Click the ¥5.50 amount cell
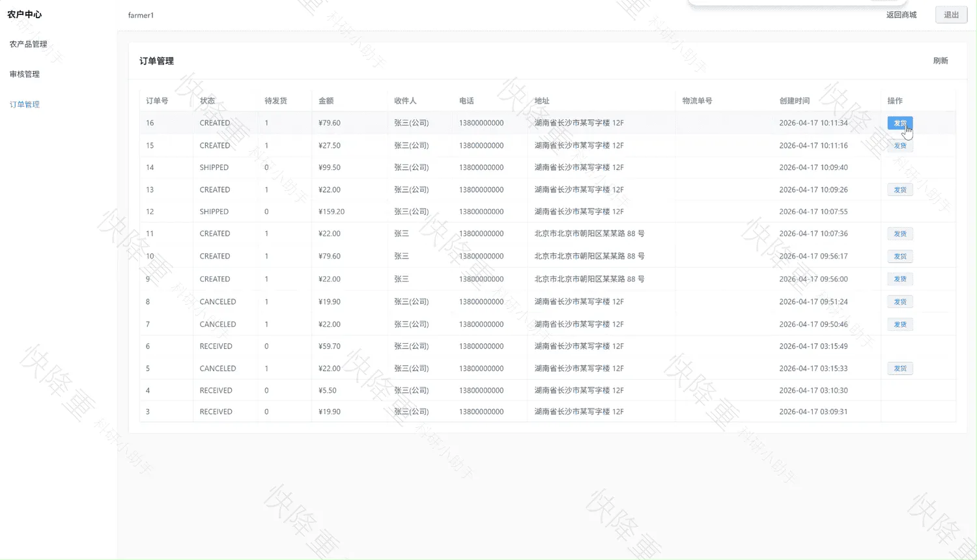This screenshot has width=977, height=560. (328, 391)
